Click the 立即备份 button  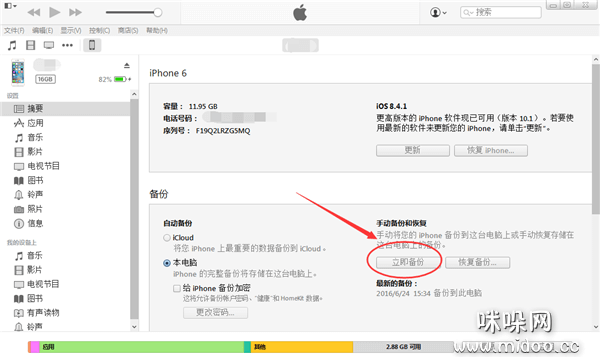[x=408, y=263]
